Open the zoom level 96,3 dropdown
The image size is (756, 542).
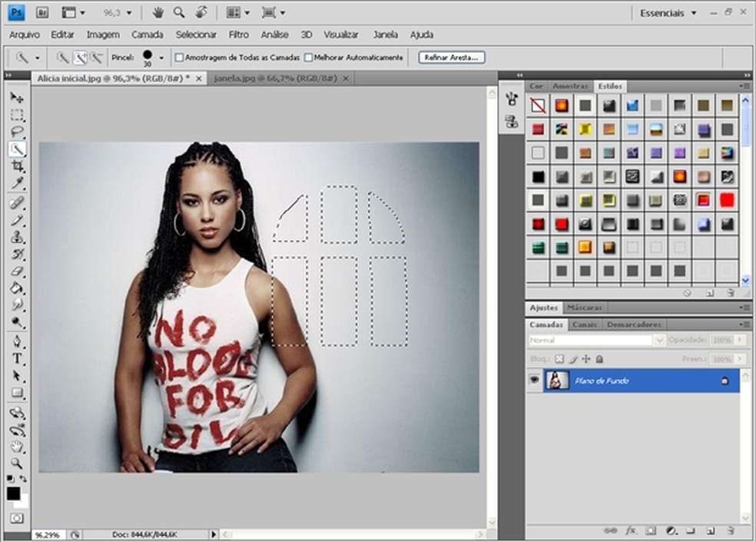click(x=129, y=13)
